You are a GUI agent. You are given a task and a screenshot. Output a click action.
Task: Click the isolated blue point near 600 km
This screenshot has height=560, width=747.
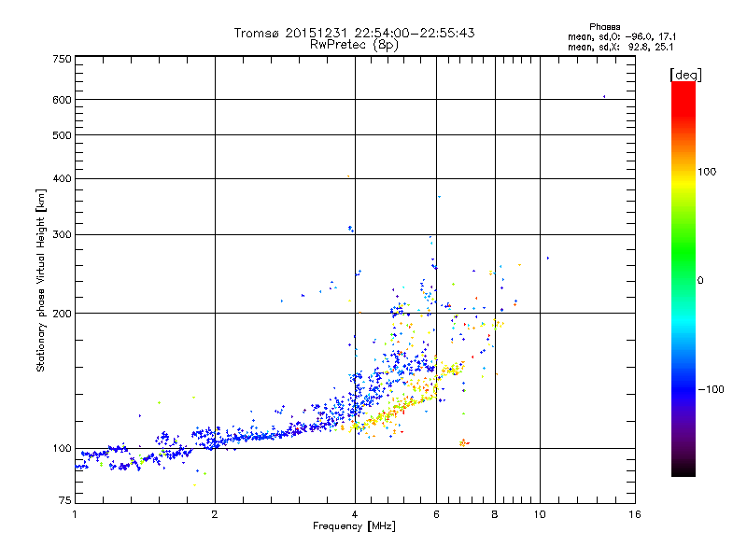click(x=604, y=97)
